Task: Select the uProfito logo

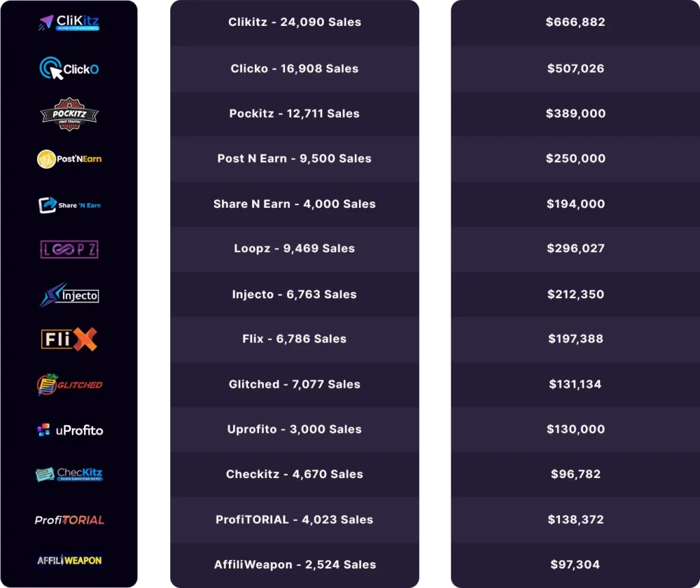Action: 69,430
